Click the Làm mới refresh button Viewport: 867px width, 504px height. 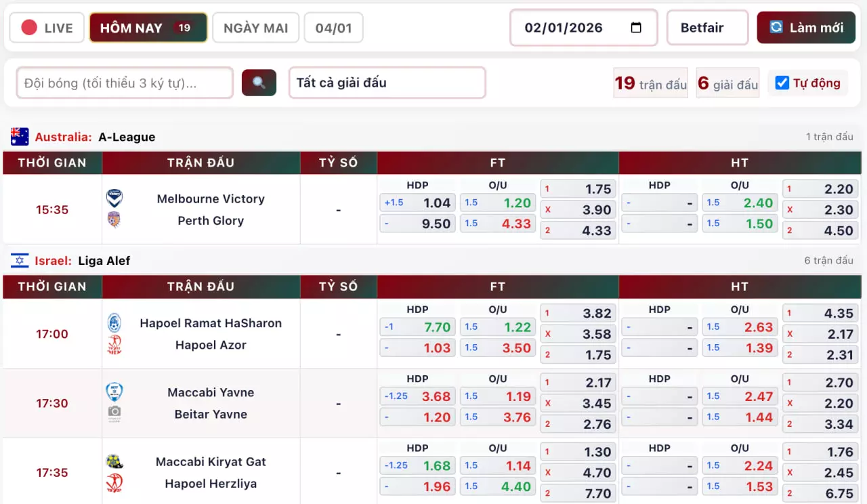(x=806, y=28)
